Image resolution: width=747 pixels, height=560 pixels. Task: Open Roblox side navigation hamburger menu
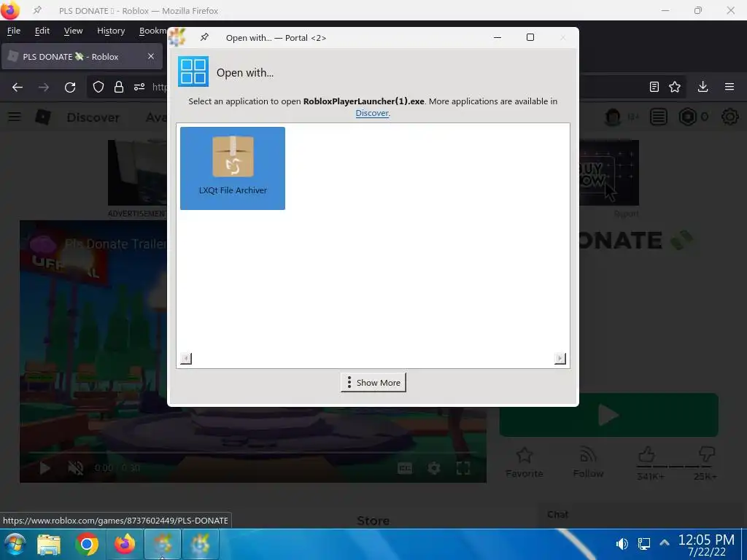(15, 117)
